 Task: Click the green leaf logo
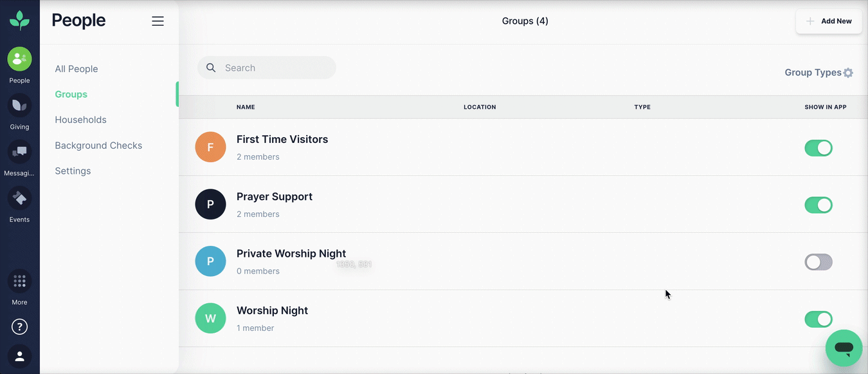point(19,21)
